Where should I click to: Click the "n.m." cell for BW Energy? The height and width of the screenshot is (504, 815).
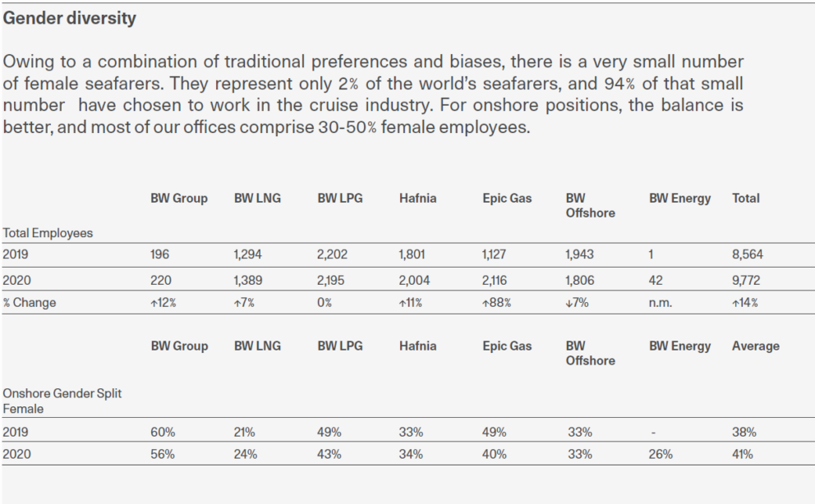660,303
